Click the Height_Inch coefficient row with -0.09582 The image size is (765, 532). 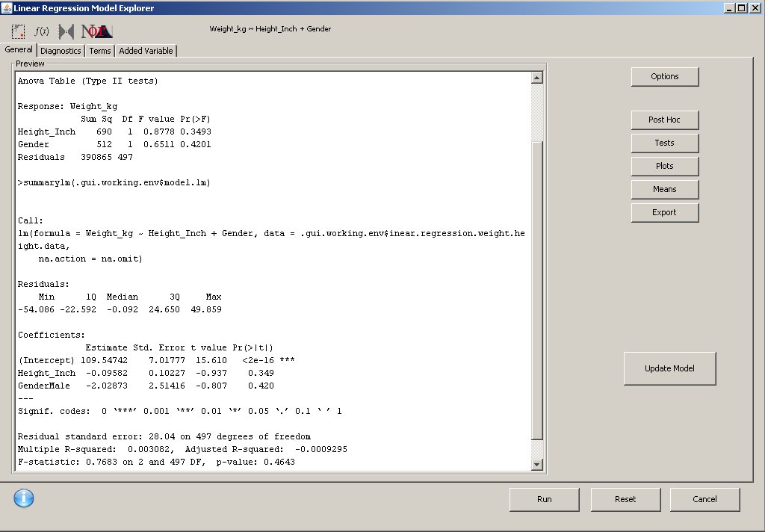click(x=146, y=373)
